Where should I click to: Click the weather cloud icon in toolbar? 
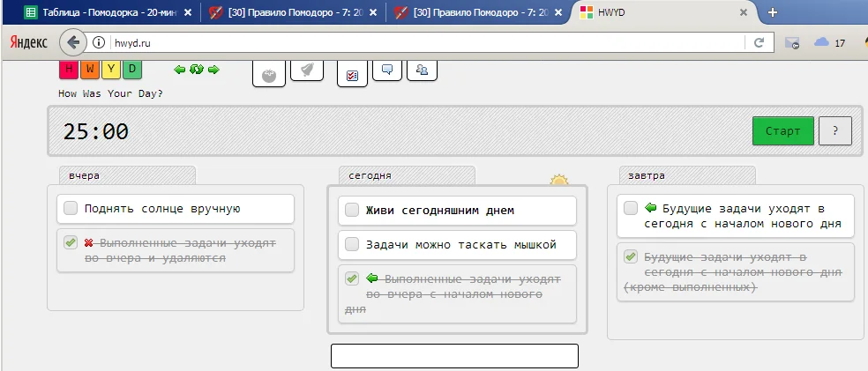[821, 42]
